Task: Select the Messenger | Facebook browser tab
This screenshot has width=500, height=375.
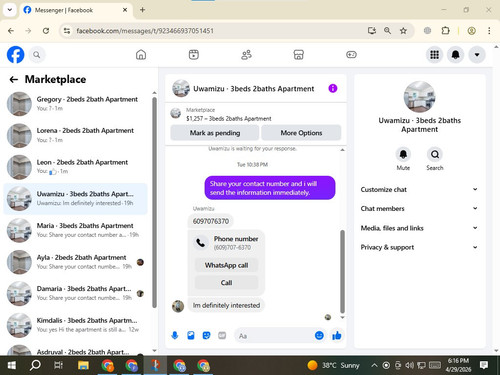Action: click(76, 10)
